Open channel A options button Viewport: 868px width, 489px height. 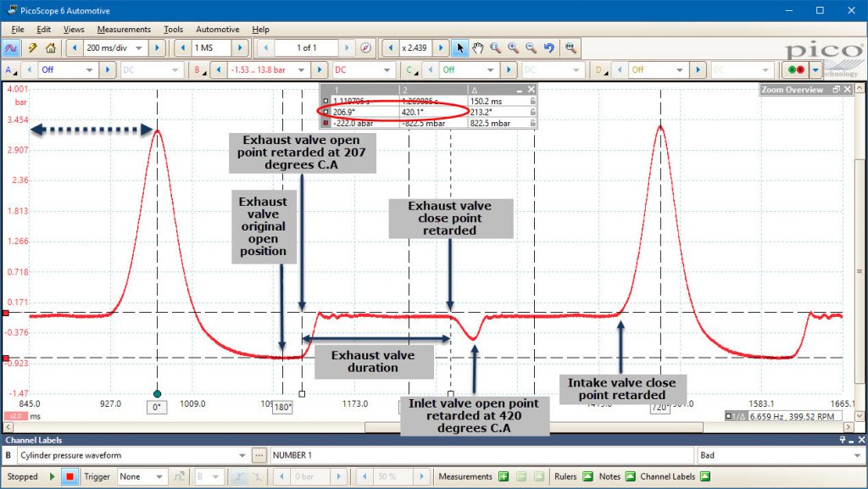tap(10, 69)
